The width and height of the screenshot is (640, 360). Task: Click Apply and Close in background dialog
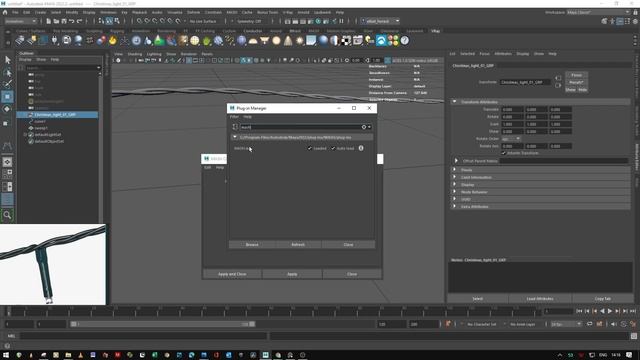coord(232,274)
